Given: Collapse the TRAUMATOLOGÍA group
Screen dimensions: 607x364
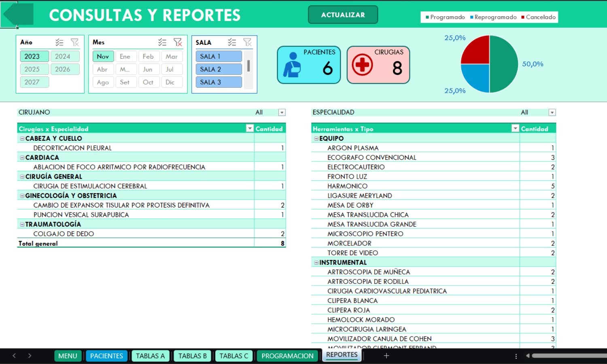Looking at the screenshot, I should coord(22,224).
